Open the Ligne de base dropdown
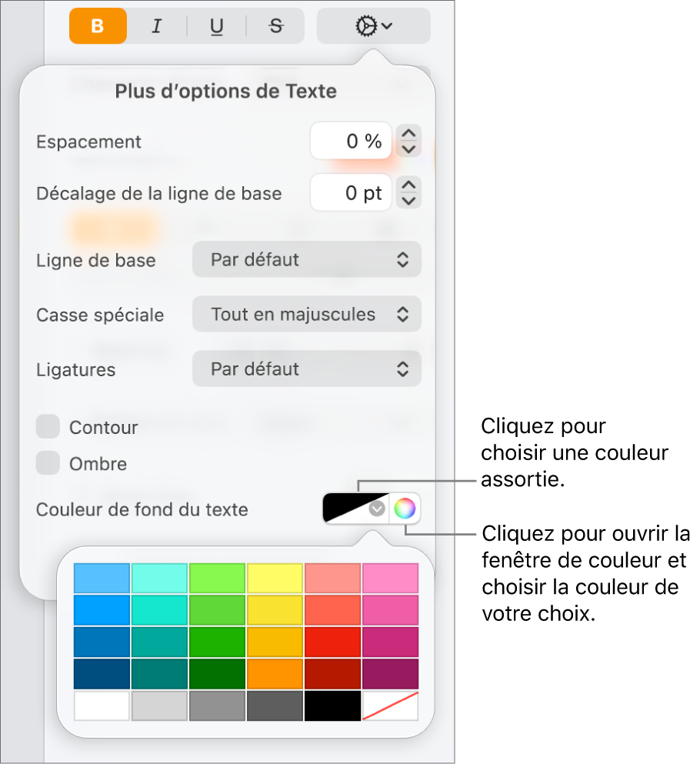700x764 pixels. 306,259
